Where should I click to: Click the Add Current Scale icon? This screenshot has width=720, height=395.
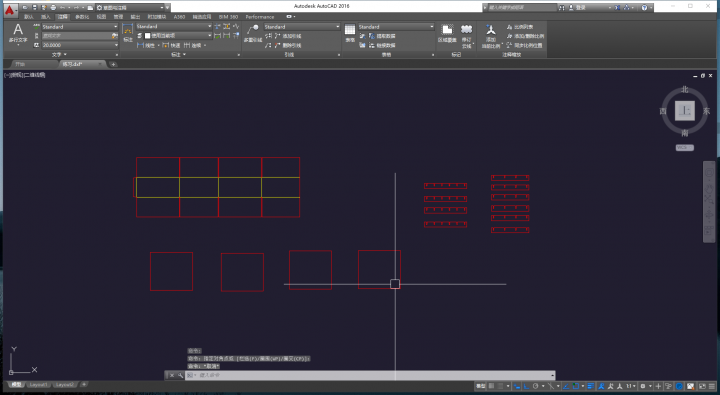tap(491, 35)
